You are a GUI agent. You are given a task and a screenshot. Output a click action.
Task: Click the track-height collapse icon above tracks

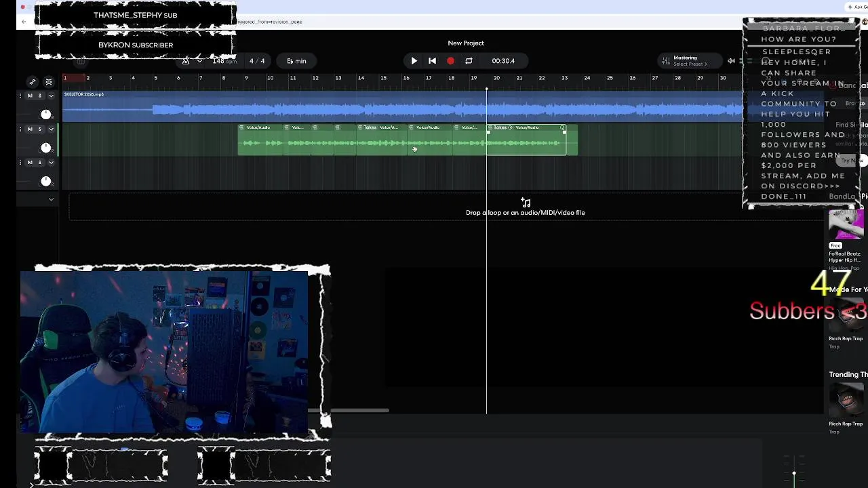pyautogui.click(x=49, y=82)
